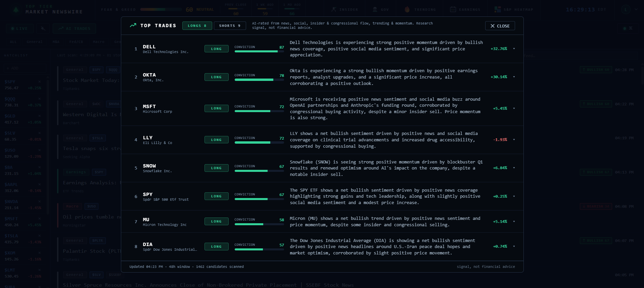This screenshot has width=644, height=288.
Task: Open the S&P Heatmap icon in the top bar
Action: [x=497, y=9]
